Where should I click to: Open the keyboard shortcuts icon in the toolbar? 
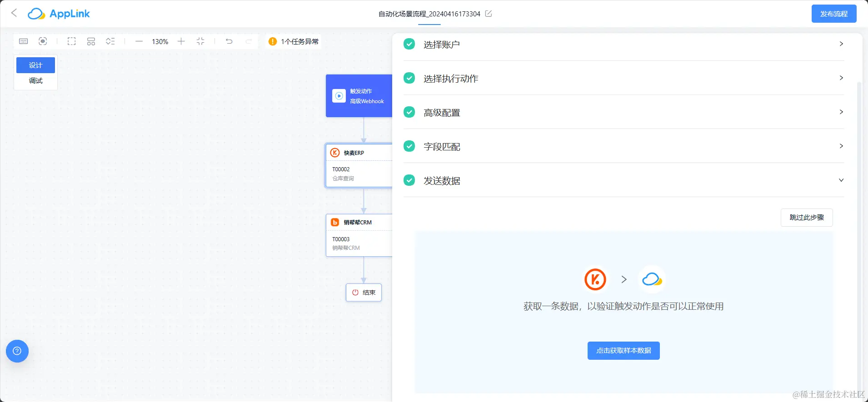tap(24, 41)
